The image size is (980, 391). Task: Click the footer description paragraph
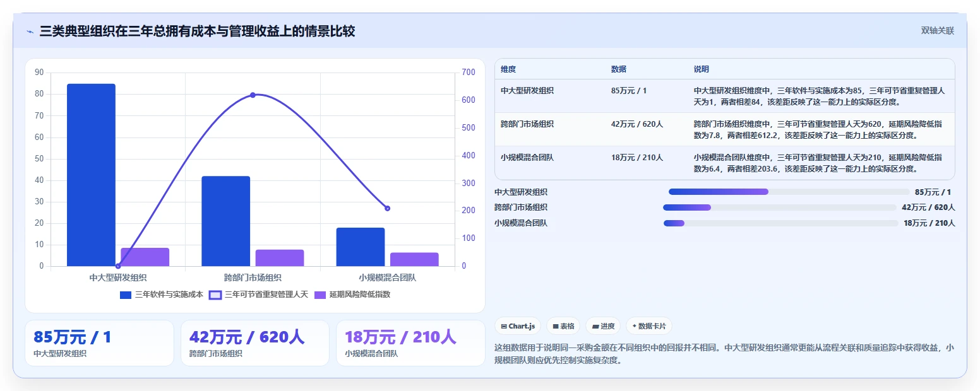(724, 354)
